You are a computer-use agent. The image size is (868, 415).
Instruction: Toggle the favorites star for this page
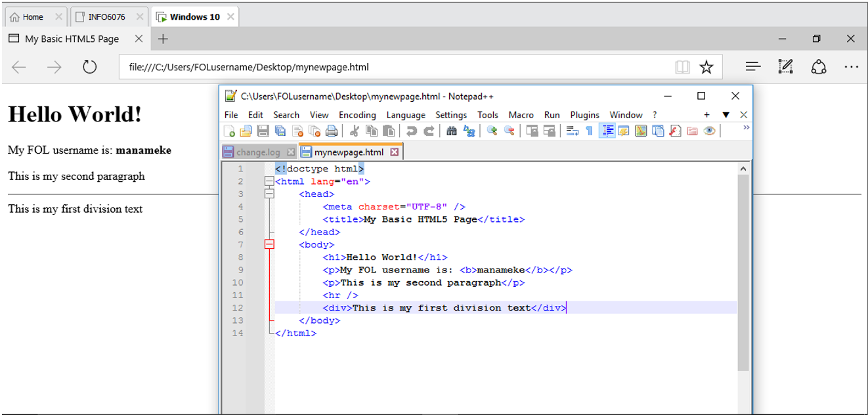tap(706, 67)
